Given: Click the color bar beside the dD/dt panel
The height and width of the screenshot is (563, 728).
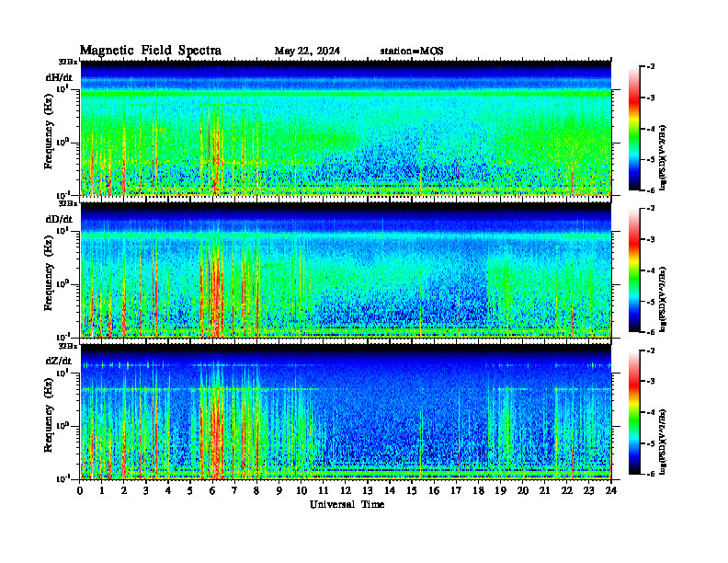Looking at the screenshot, I should pos(634,270).
